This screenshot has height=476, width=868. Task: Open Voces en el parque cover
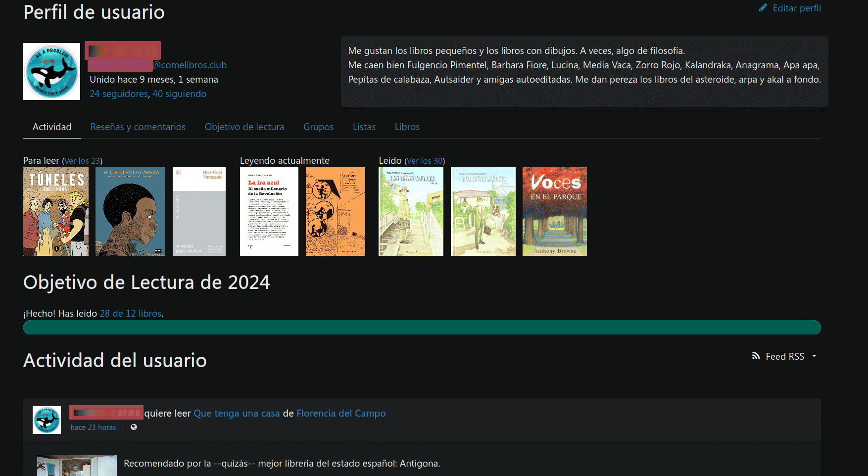coord(554,211)
